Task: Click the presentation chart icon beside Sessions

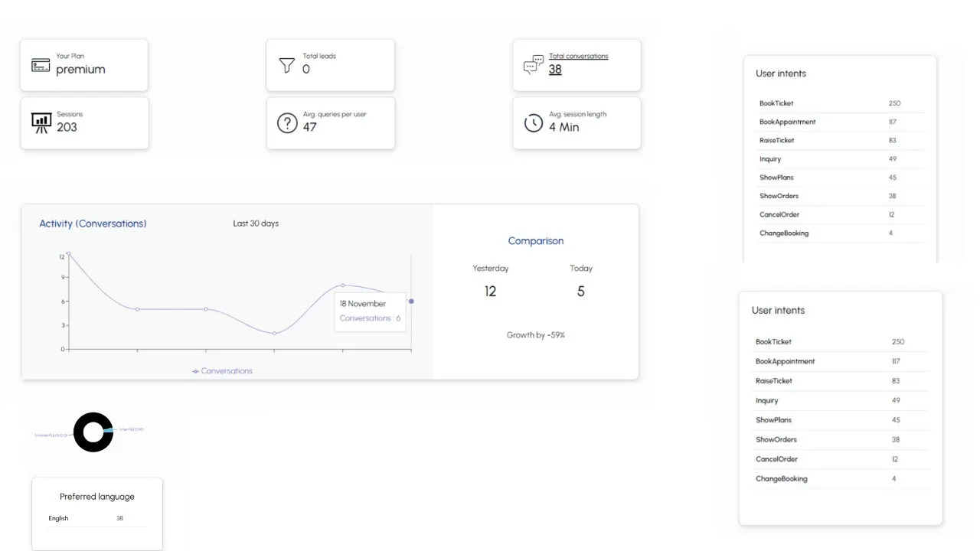Action: [x=41, y=122]
